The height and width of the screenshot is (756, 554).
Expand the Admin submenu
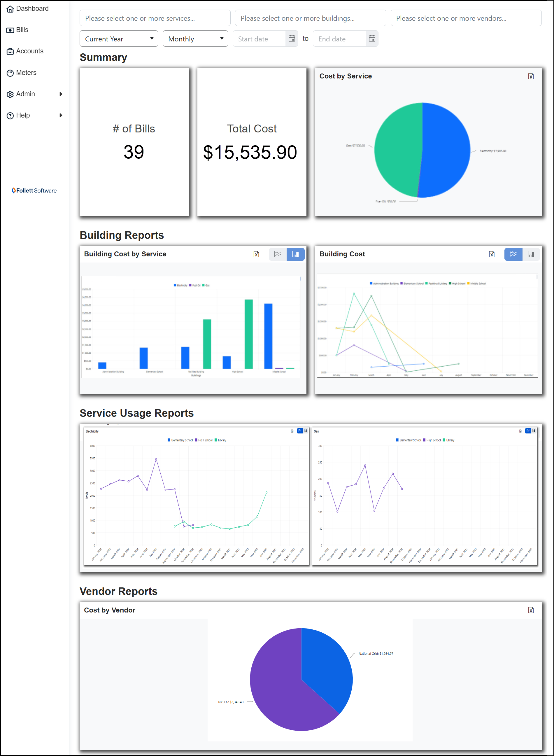pos(61,94)
